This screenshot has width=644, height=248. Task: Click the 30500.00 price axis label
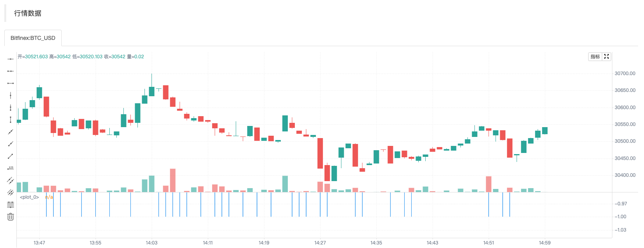pos(625,141)
